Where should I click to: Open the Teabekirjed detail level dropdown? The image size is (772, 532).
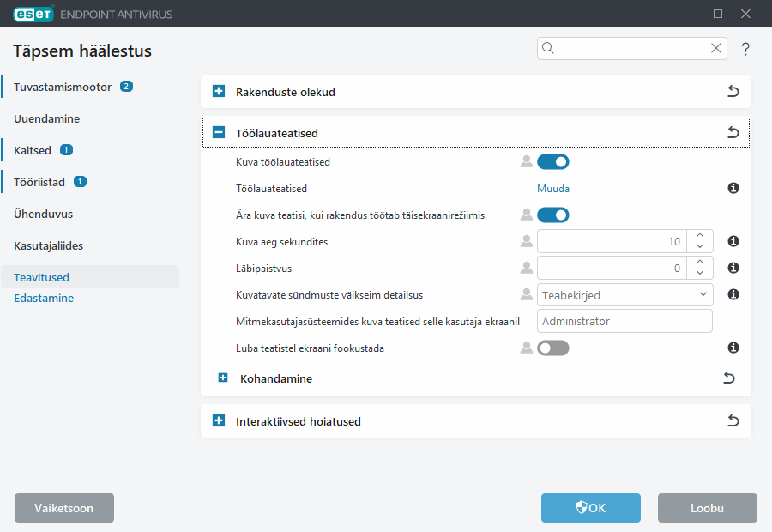pyautogui.click(x=624, y=294)
